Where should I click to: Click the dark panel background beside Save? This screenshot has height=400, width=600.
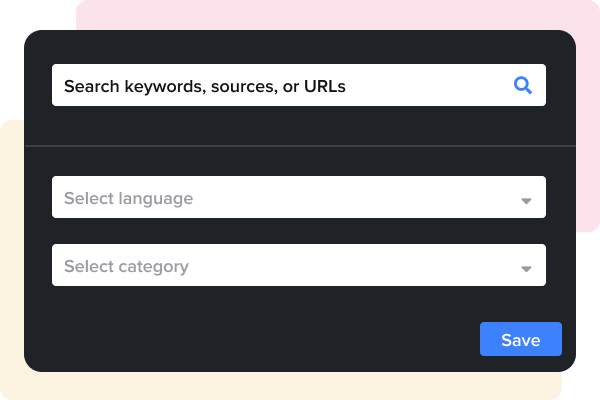coord(300,340)
